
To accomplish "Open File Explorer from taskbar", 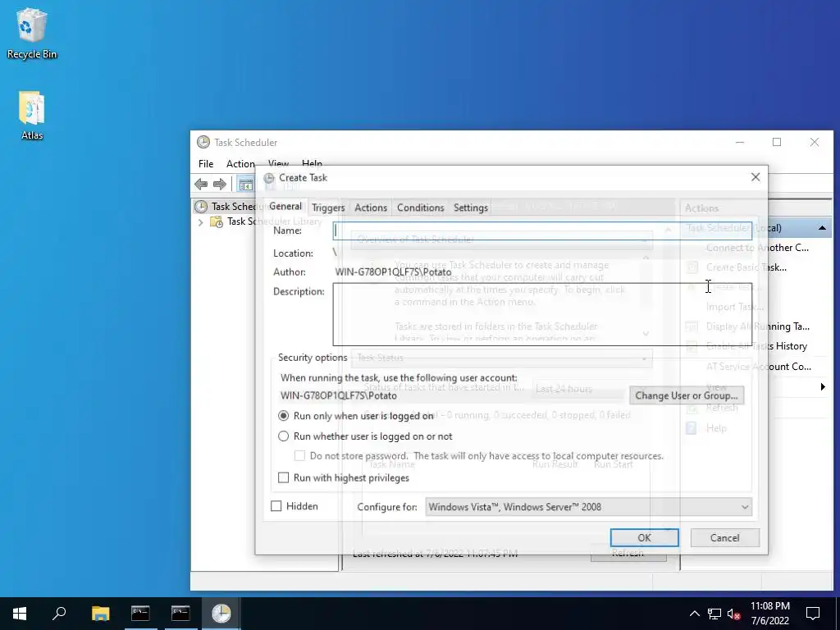I will coord(100,613).
